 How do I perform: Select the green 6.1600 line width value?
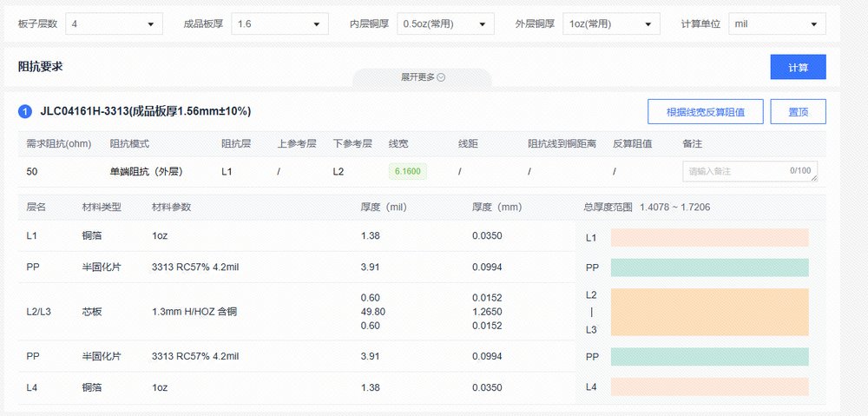point(407,171)
